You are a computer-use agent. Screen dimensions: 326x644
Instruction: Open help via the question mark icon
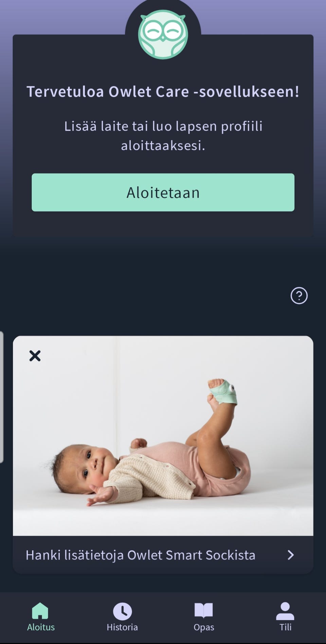pyautogui.click(x=299, y=296)
